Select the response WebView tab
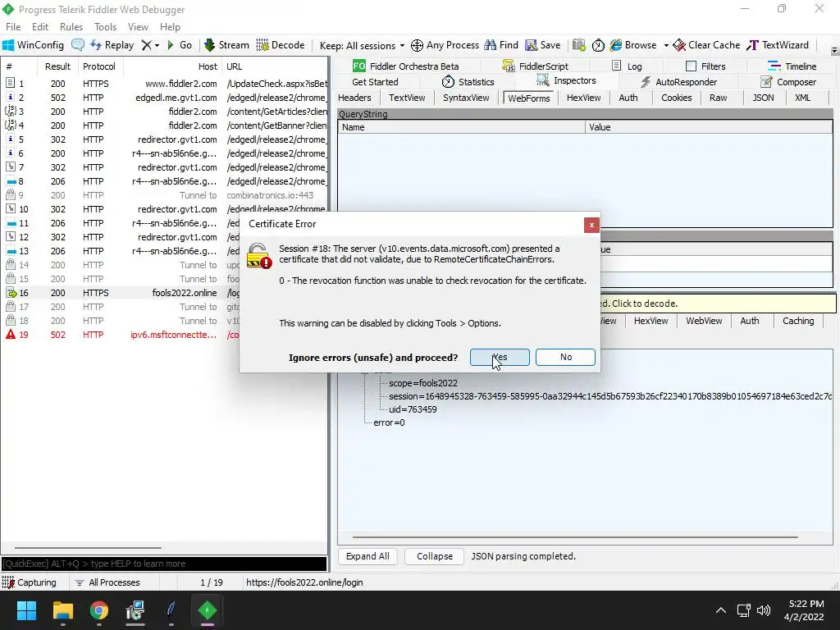This screenshot has height=630, width=840. click(704, 321)
